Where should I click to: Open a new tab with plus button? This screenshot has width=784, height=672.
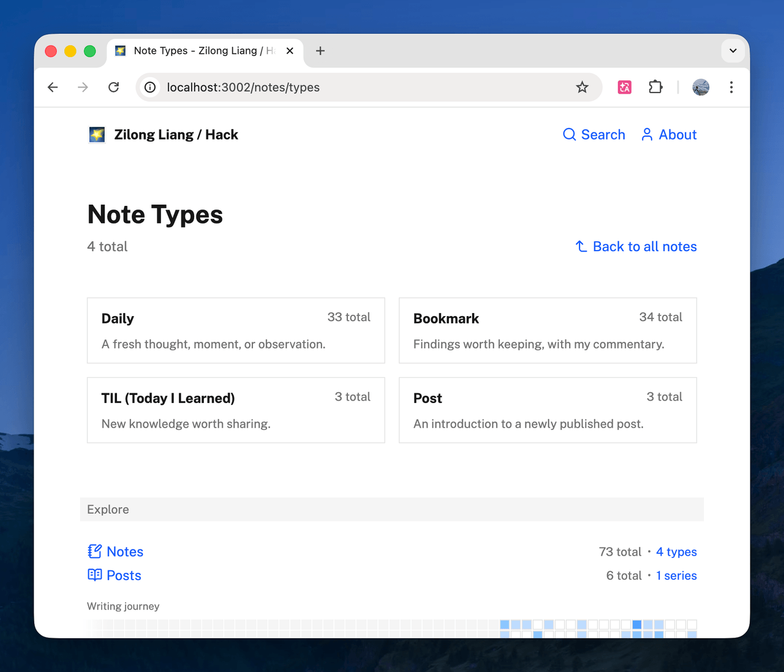pyautogui.click(x=320, y=51)
